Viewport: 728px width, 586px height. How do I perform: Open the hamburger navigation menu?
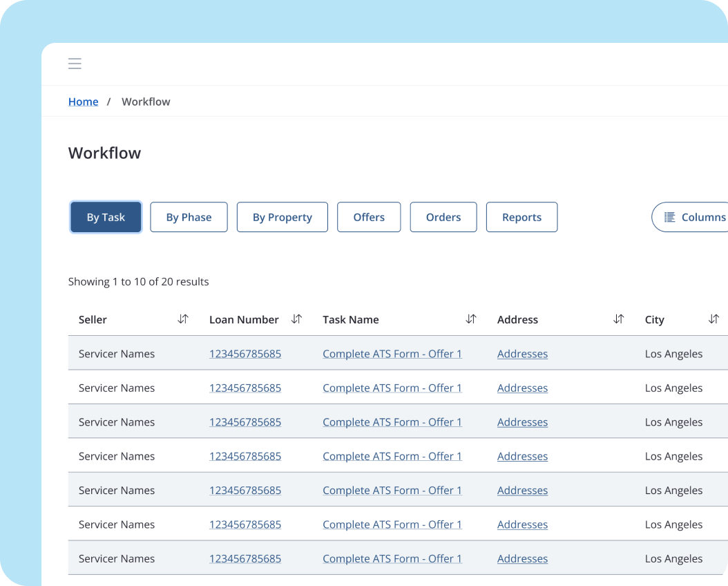coord(75,64)
